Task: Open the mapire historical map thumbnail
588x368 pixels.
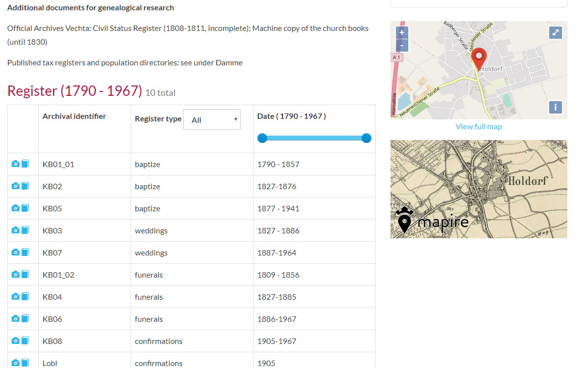Action: click(478, 189)
